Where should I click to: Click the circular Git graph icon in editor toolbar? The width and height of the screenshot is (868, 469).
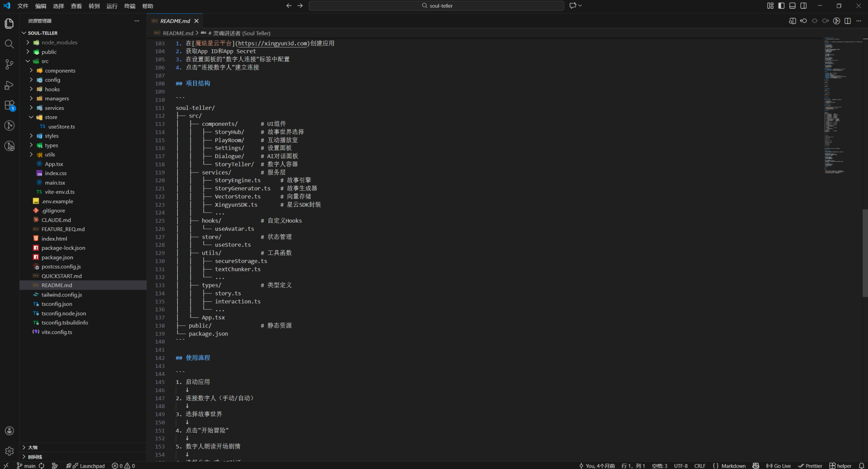click(836, 21)
